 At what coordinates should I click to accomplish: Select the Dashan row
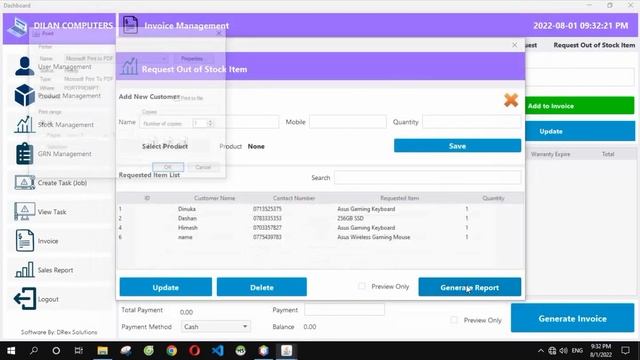(320, 218)
